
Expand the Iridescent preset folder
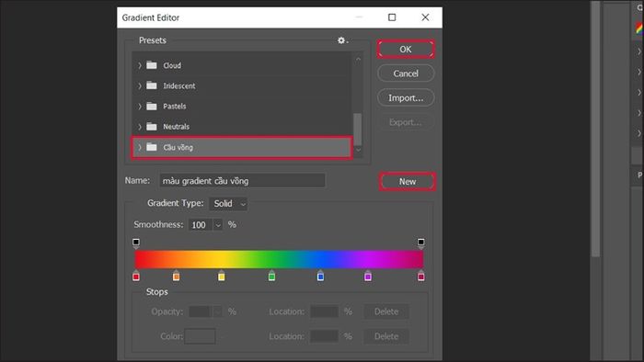pos(140,85)
